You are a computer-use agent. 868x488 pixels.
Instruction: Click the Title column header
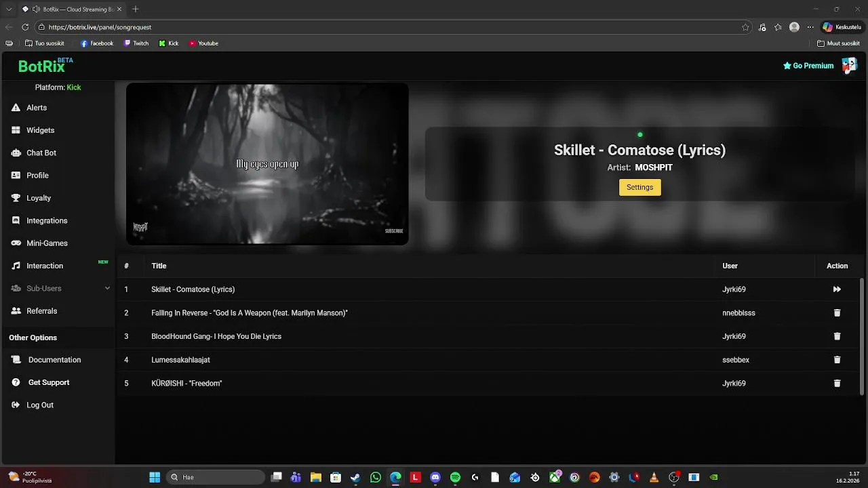click(x=159, y=266)
